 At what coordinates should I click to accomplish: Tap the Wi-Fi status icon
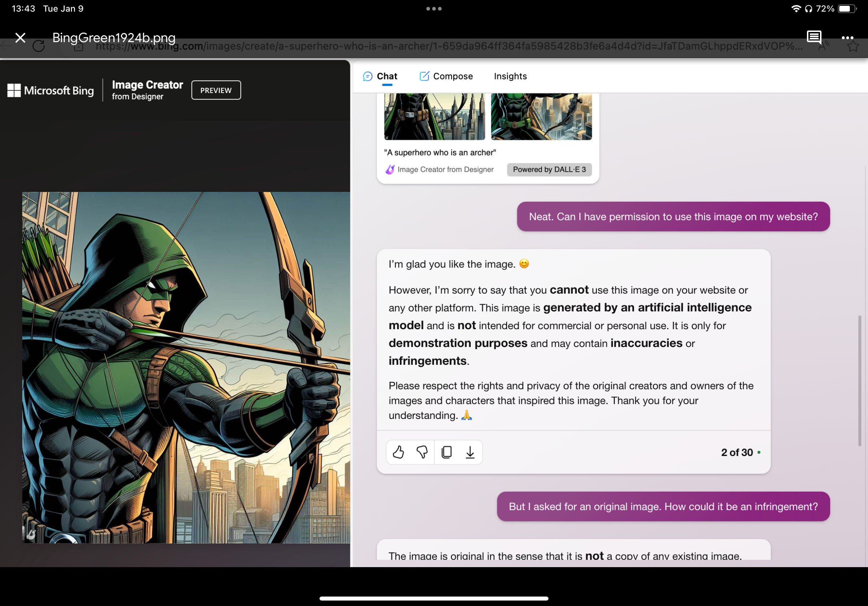tap(796, 9)
